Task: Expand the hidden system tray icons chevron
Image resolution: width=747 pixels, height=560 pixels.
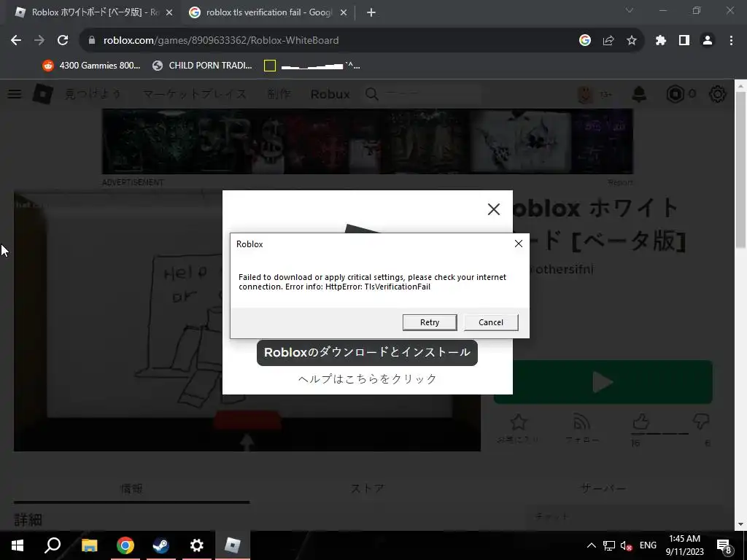Action: (591, 545)
